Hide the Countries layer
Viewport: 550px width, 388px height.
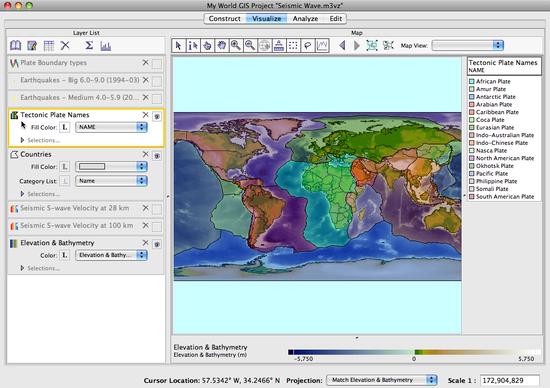[157, 155]
